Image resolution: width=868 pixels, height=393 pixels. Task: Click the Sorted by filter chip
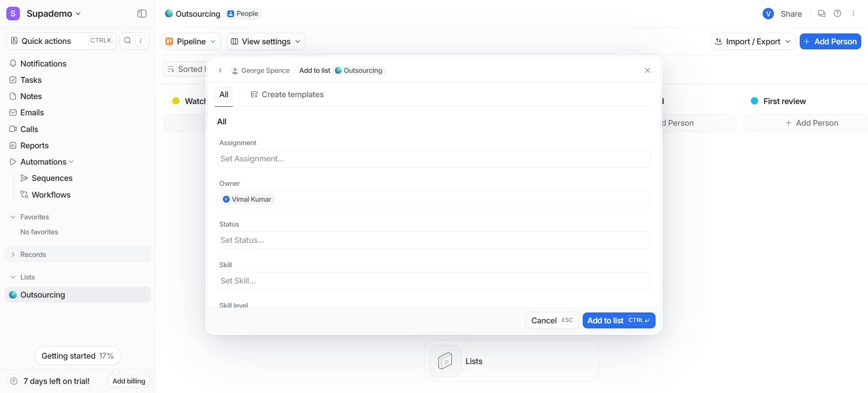[x=185, y=69]
